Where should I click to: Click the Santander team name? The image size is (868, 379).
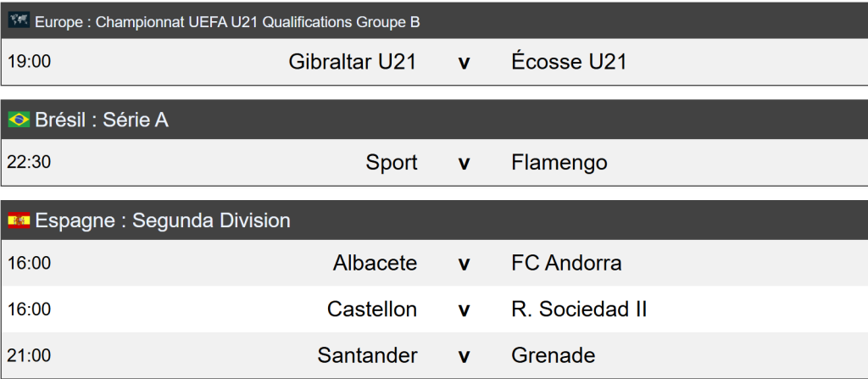pyautogui.click(x=367, y=354)
